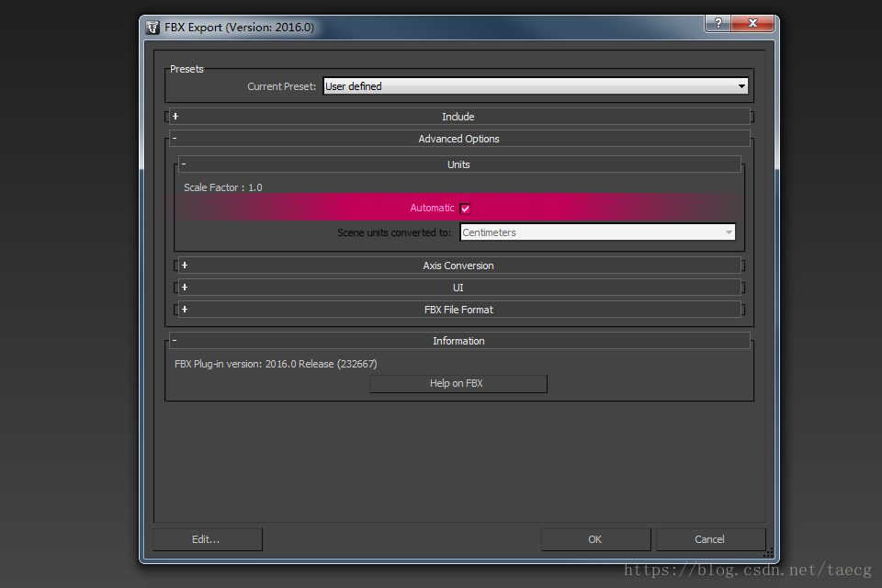This screenshot has height=588, width=882.
Task: Click the FBX Plug-in version text
Action: [276, 364]
